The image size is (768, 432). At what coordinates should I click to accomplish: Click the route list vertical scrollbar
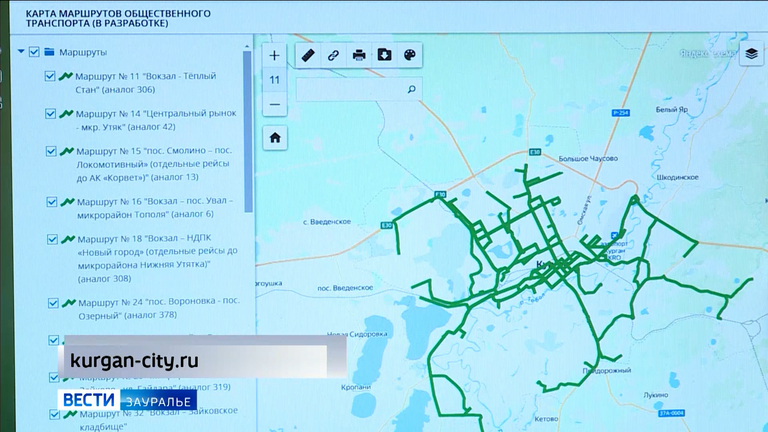tap(248, 140)
